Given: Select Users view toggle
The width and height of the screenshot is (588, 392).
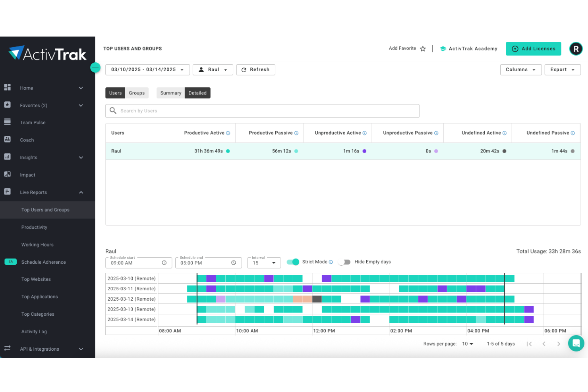Looking at the screenshot, I should click(x=115, y=93).
